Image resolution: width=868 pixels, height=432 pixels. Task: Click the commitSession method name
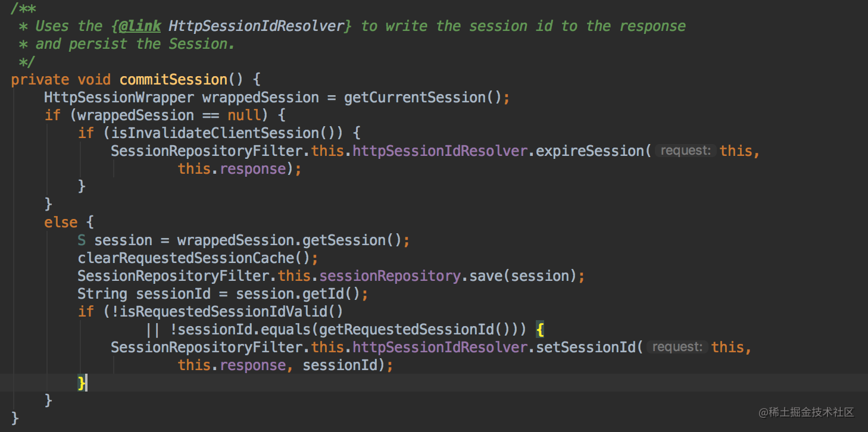[x=173, y=80]
